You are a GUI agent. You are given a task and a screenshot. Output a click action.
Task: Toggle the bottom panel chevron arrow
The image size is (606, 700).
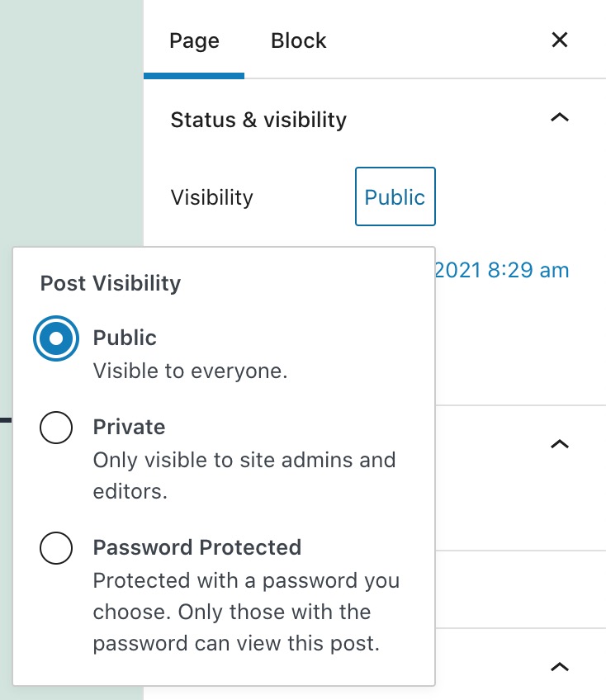click(560, 667)
